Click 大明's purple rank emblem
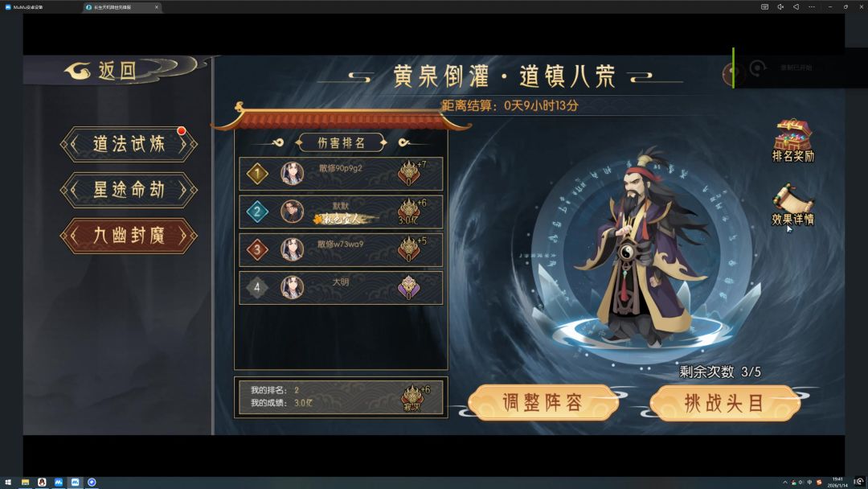Image resolution: width=868 pixels, height=489 pixels. [409, 287]
